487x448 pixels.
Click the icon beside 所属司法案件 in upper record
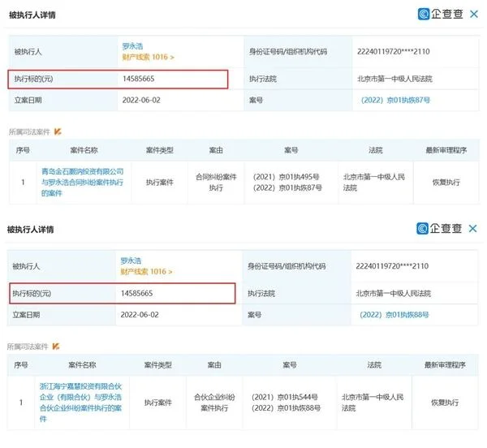click(58, 131)
